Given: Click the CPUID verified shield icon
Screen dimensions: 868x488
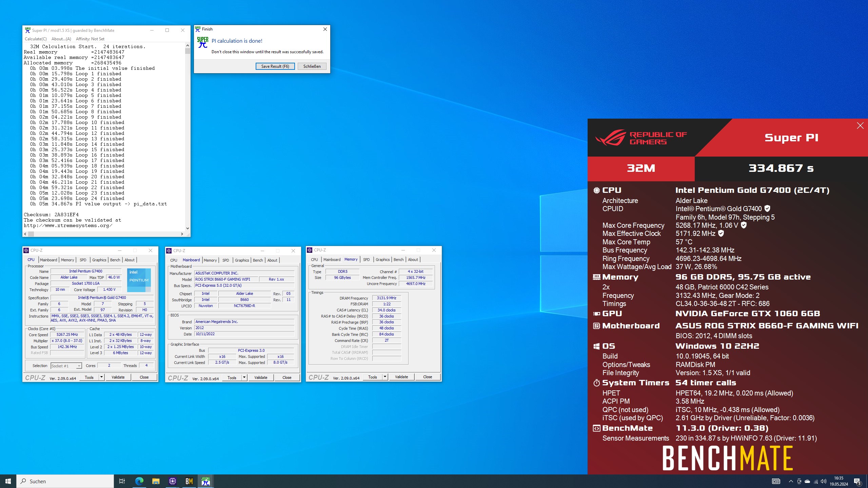Looking at the screenshot, I should (767, 209).
